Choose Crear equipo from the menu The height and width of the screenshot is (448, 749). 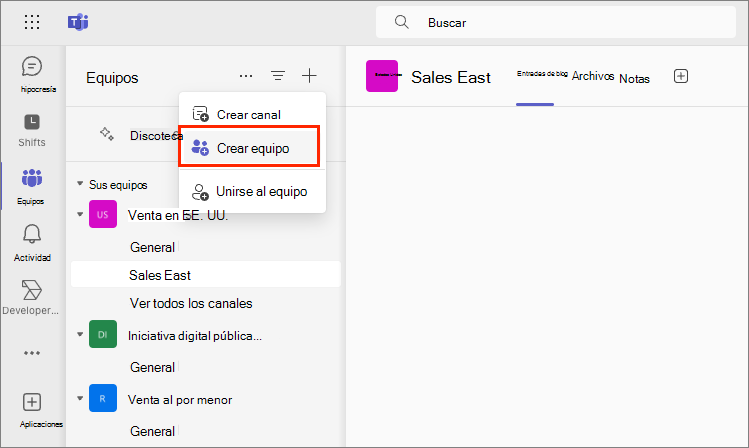coord(249,148)
